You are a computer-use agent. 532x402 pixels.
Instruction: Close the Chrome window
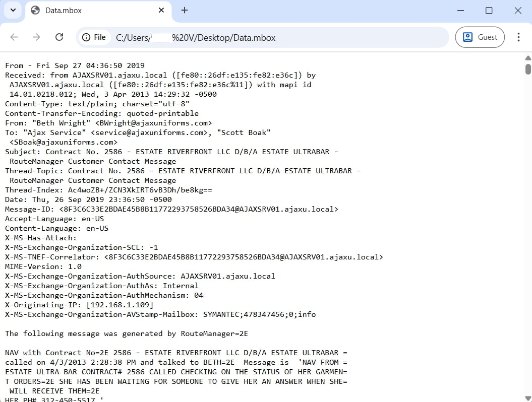[x=517, y=10]
